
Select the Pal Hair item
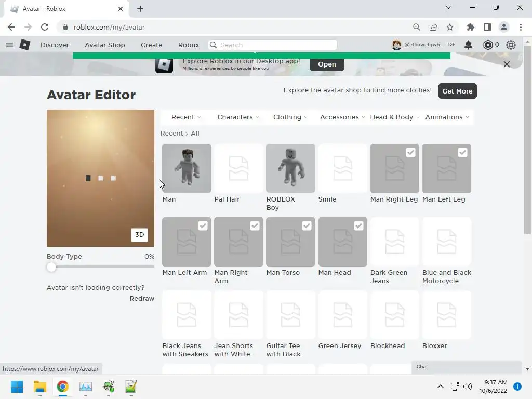point(238,168)
